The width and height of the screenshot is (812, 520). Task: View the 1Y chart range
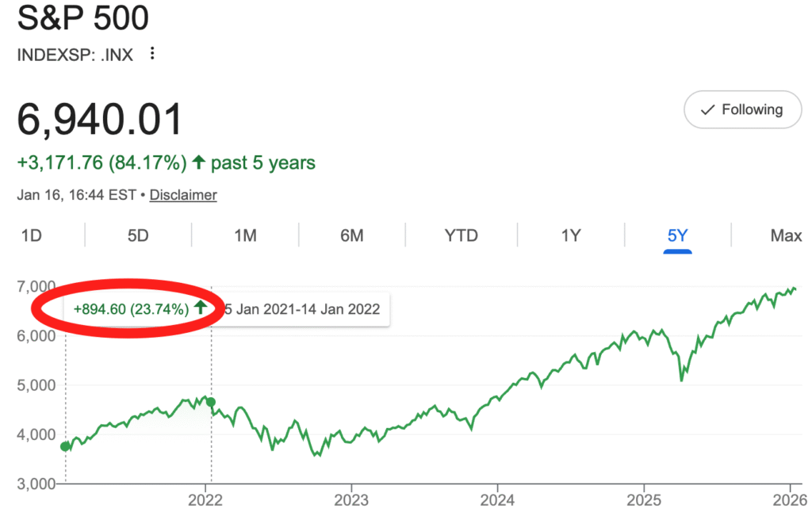click(x=571, y=235)
